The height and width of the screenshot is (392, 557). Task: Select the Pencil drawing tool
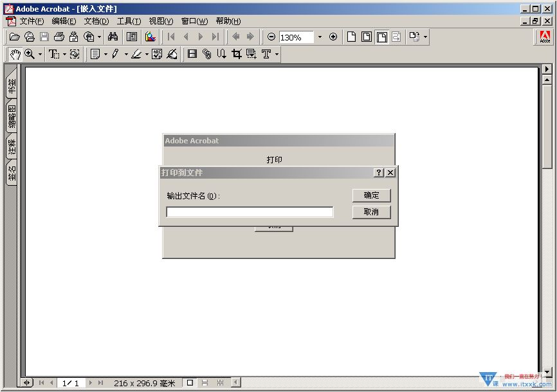115,55
